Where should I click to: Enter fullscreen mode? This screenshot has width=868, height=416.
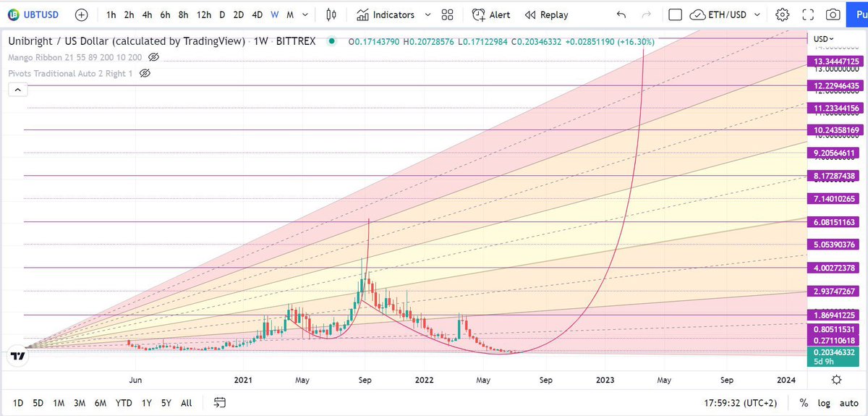808,14
